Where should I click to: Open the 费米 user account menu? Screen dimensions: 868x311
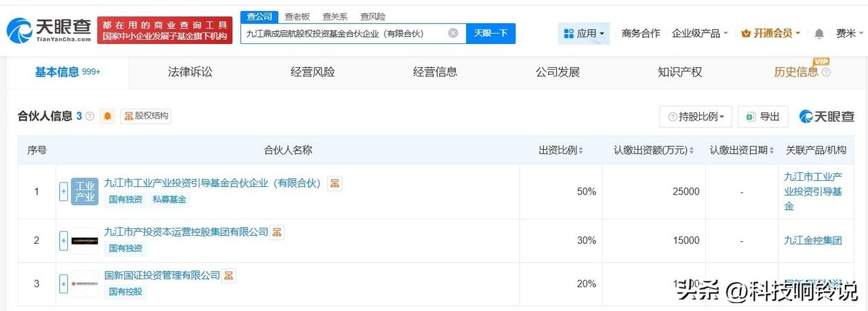click(x=850, y=33)
